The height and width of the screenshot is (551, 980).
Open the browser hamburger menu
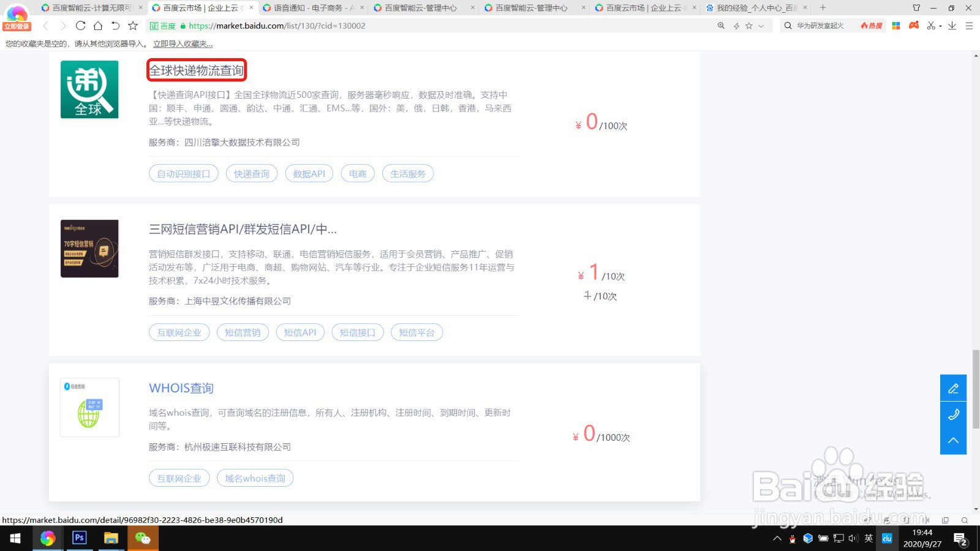pos(969,26)
